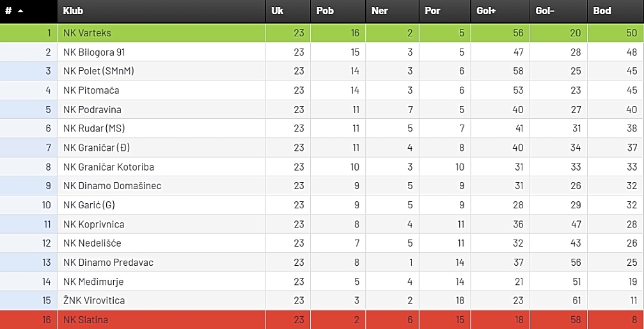
Task: Open NK Varteks club entry
Action: [87, 33]
